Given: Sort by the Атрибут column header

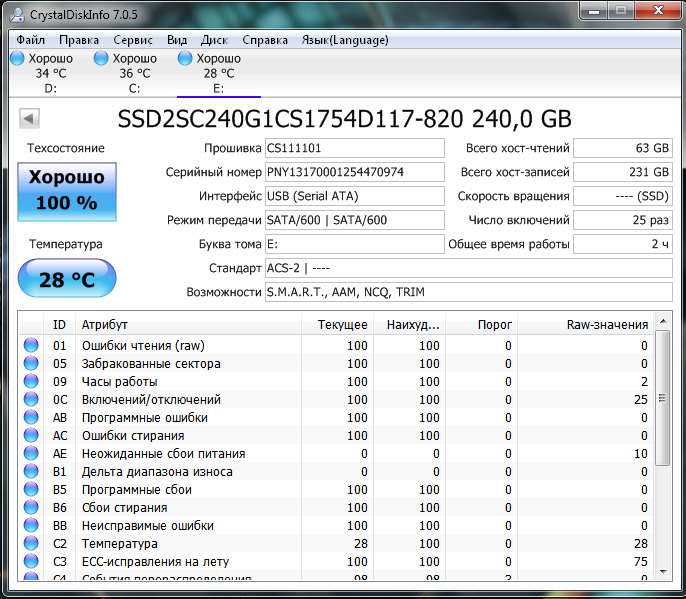Looking at the screenshot, I should [x=188, y=325].
